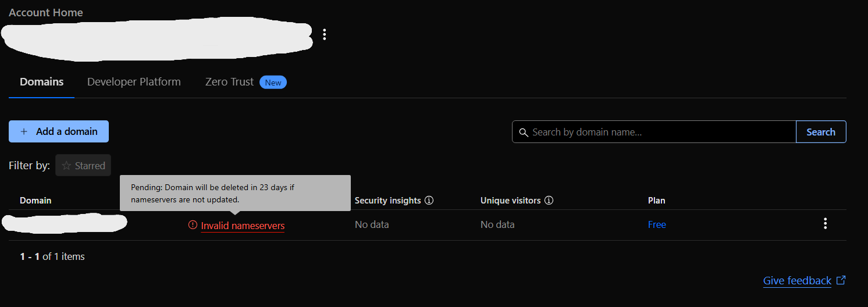Screen dimensions: 868x307
Task: Open the Developer Platform tab
Action: point(134,82)
